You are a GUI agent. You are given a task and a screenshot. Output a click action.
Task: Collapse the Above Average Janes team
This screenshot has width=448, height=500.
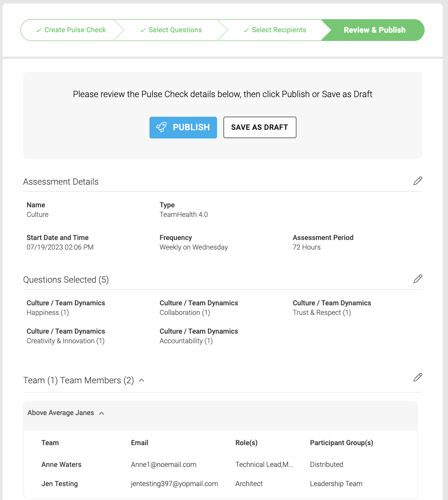click(102, 413)
